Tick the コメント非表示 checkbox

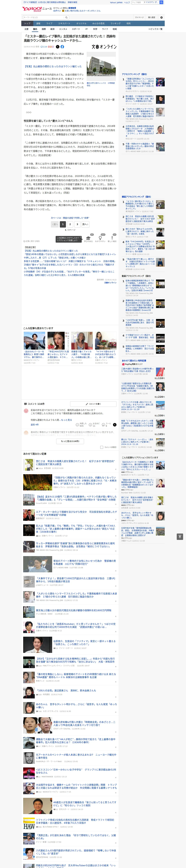[102, 447]
